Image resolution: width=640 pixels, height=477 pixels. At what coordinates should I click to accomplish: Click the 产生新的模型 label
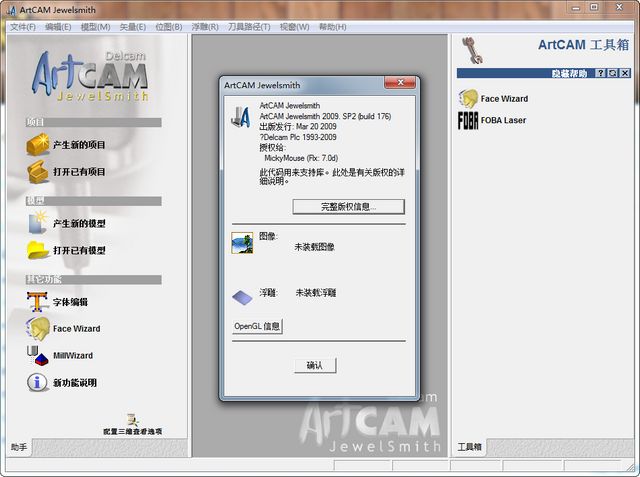(79, 223)
